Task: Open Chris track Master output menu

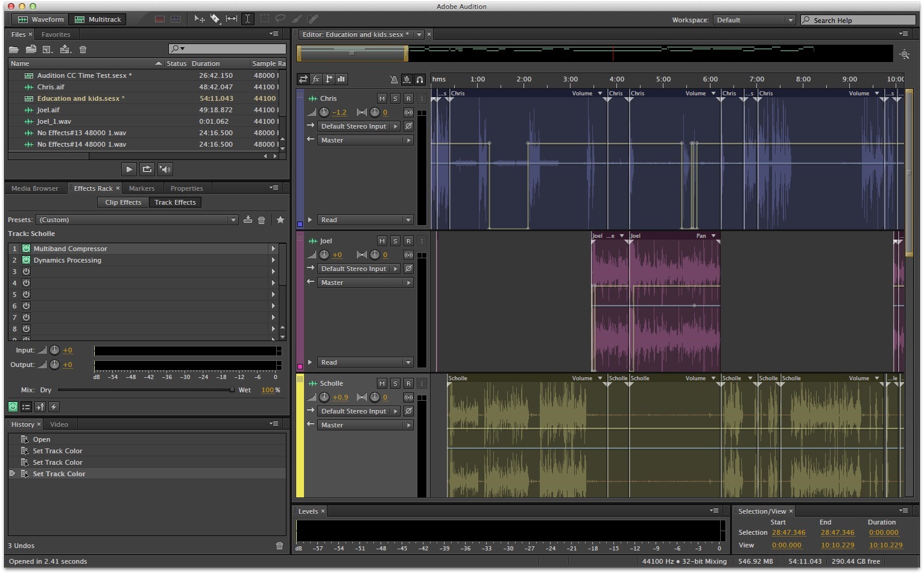Action: 365,140
